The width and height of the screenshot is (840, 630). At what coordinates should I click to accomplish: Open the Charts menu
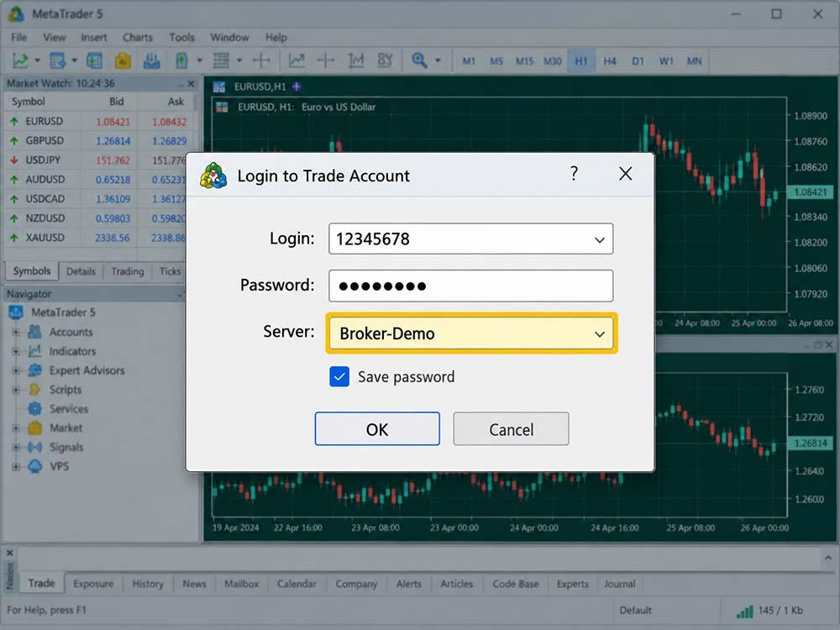138,38
